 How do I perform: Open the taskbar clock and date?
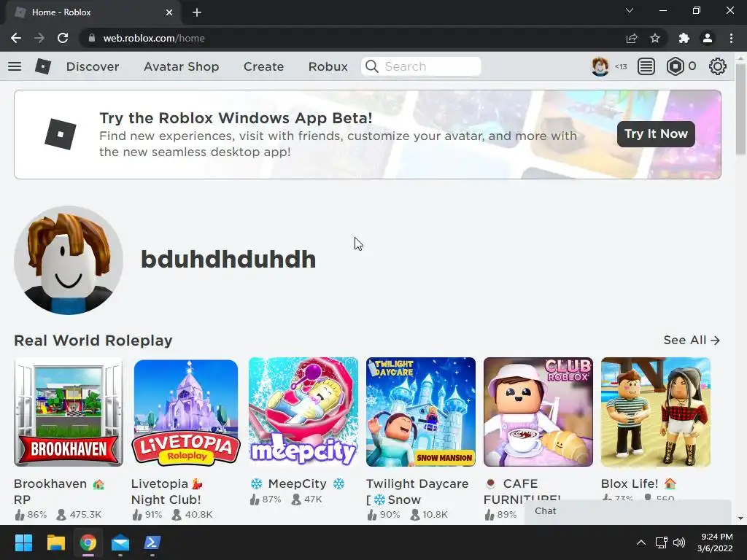(715, 542)
